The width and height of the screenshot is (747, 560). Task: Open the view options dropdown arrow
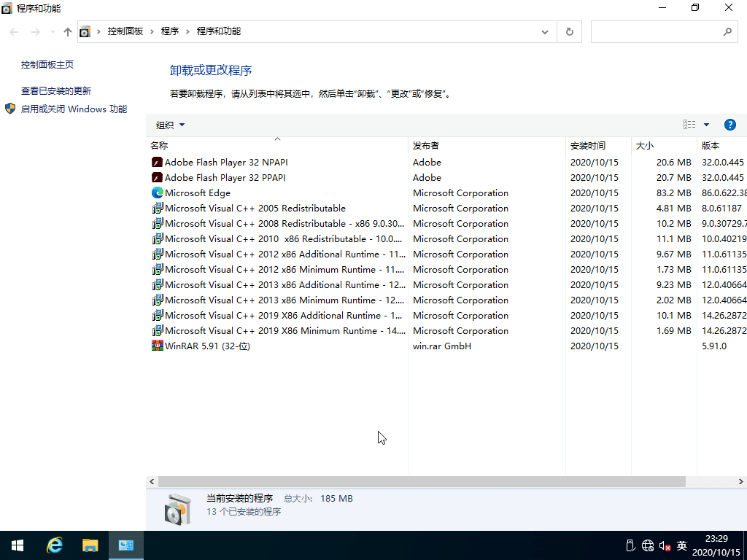point(705,124)
